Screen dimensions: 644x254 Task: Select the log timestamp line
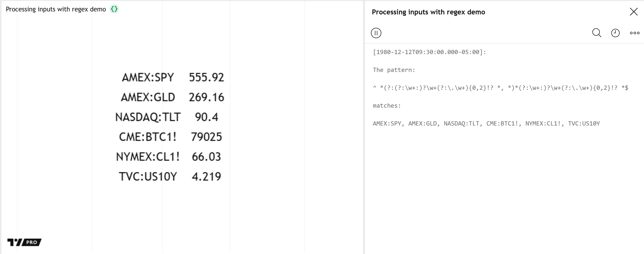429,52
